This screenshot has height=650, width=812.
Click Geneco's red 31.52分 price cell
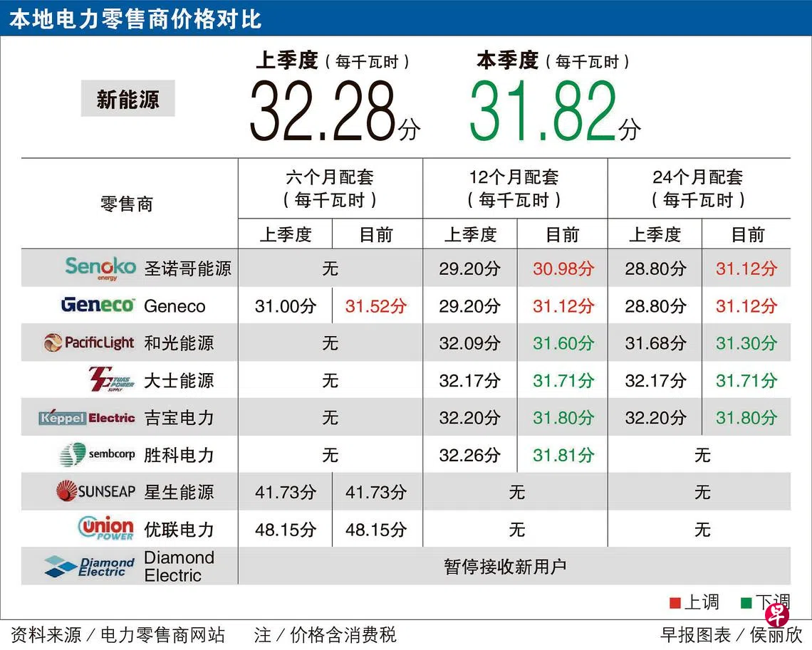[x=376, y=306]
